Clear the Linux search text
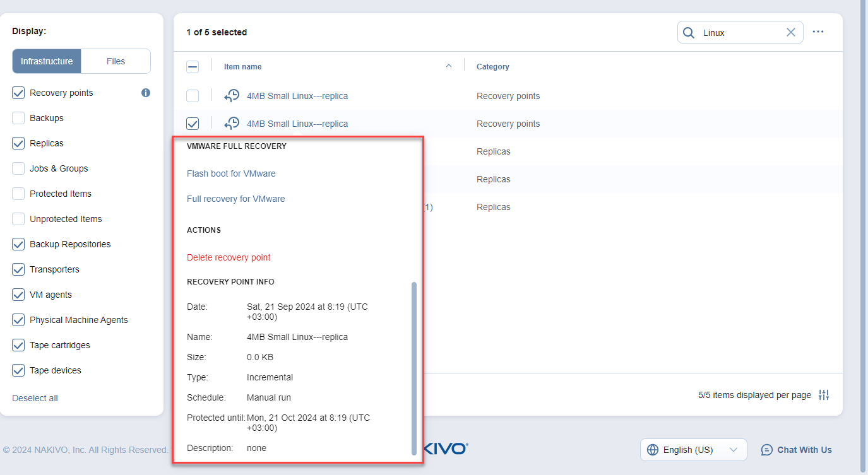The width and height of the screenshot is (868, 475). [x=790, y=33]
